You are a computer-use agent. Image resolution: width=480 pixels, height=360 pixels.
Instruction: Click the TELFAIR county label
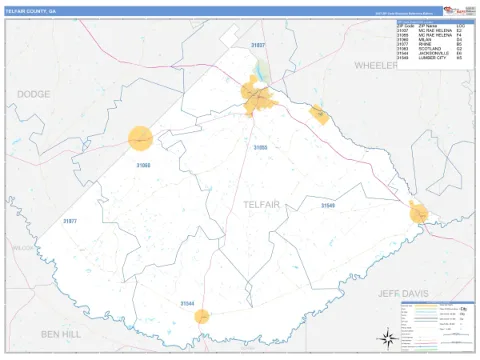pos(261,205)
